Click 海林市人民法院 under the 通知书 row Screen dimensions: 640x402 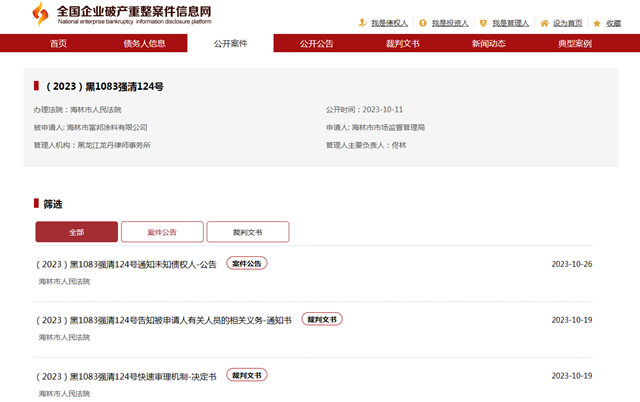[64, 337]
